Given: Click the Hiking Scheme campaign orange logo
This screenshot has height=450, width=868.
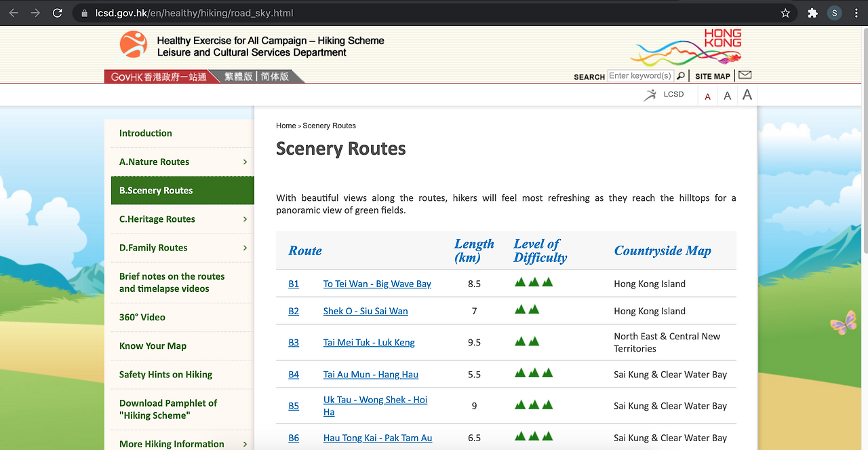Looking at the screenshot, I should click(x=133, y=44).
